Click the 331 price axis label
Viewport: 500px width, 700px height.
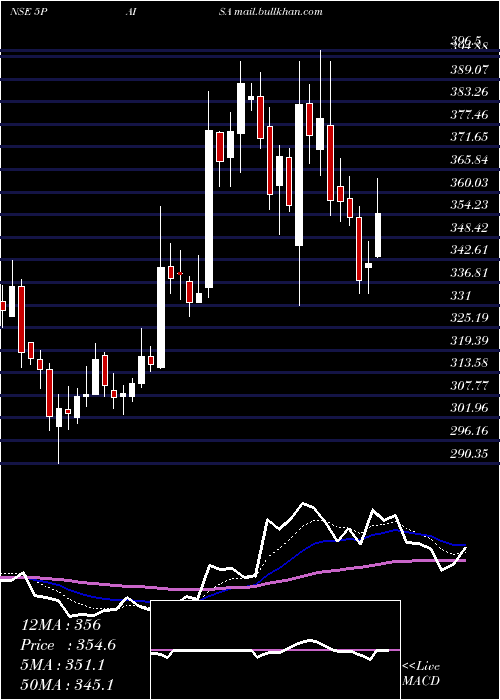click(x=460, y=296)
